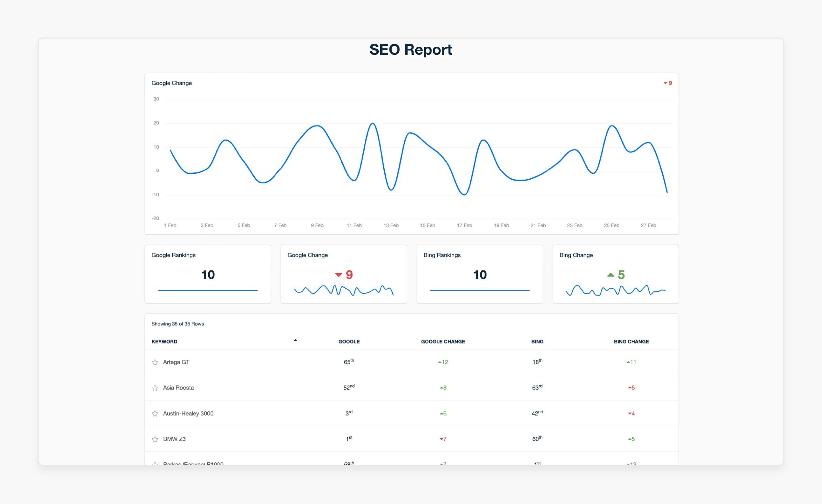This screenshot has height=504, width=822.
Task: Star the Austin-Healey 3000 keyword
Action: 155,414
